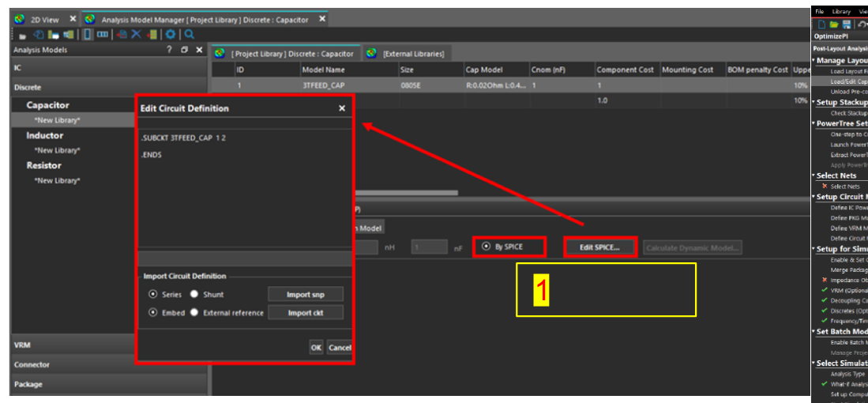Select Inductor in Discrete tree

[x=45, y=136]
